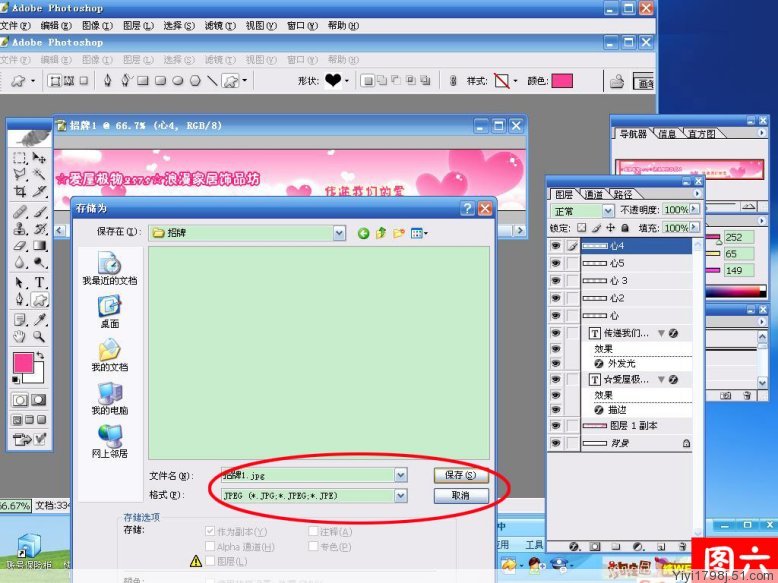The height and width of the screenshot is (583, 778).
Task: Select the 心 layer row
Action: coord(636,316)
